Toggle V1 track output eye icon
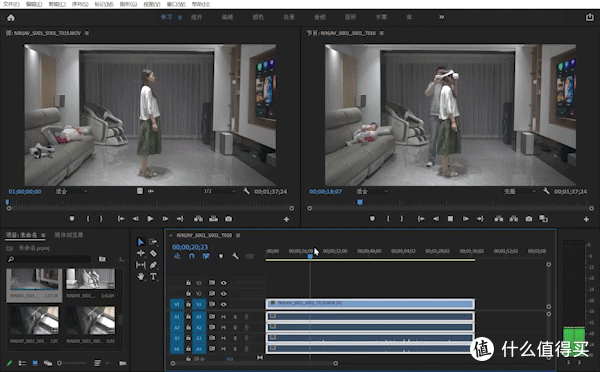 pos(223,304)
